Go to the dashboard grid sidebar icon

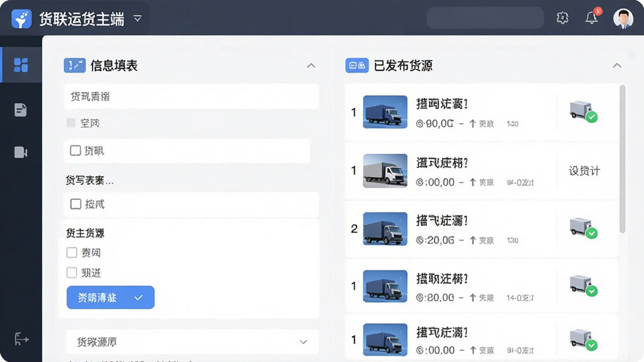click(21, 65)
